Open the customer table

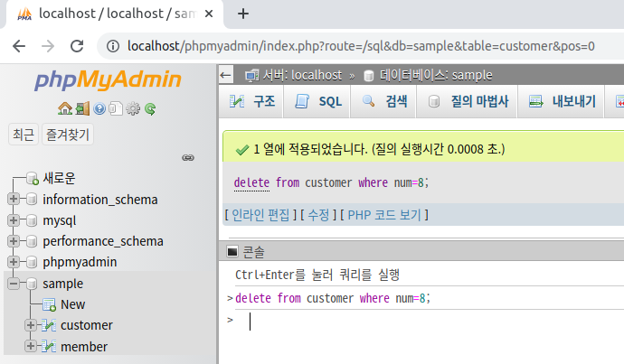(x=87, y=325)
